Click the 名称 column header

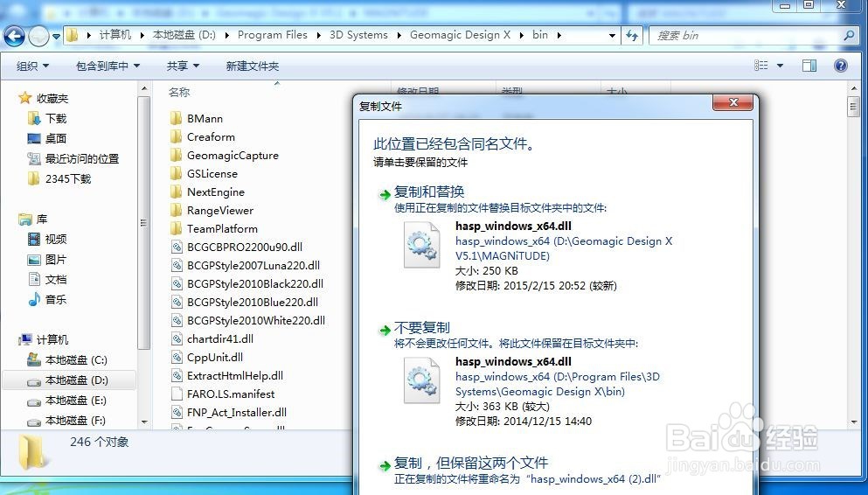click(179, 93)
